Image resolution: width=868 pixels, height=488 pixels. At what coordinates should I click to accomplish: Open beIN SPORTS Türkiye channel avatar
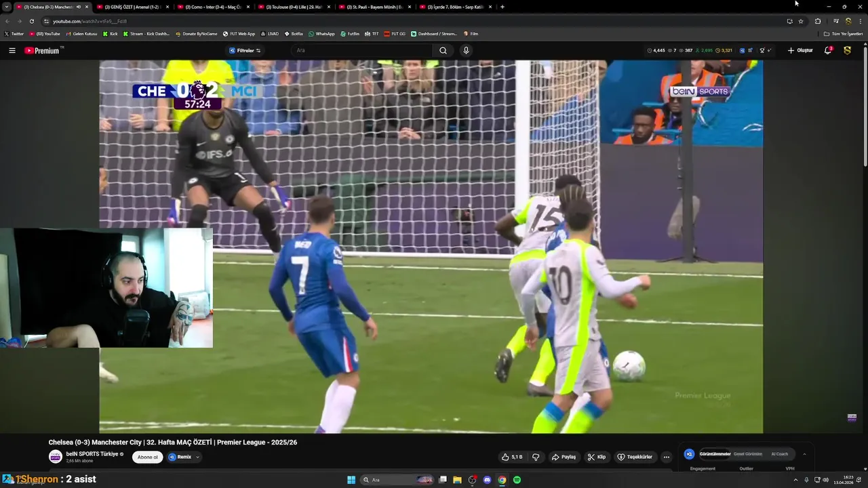pos(56,457)
